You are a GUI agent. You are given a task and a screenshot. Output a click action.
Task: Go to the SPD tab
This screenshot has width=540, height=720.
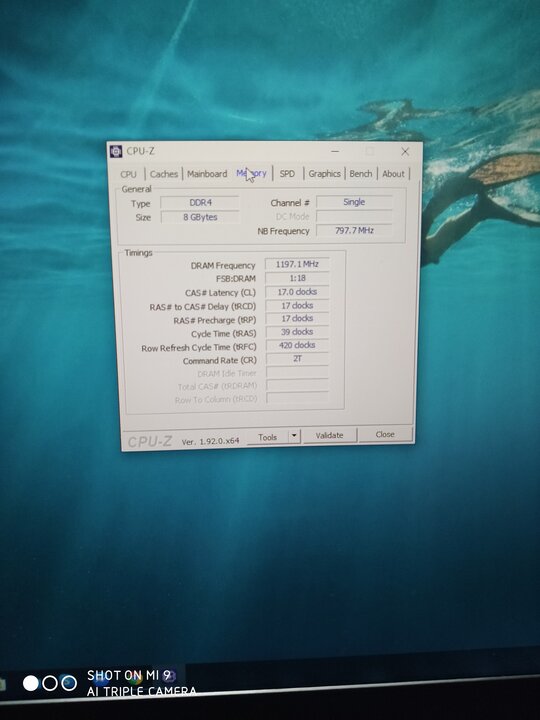tap(287, 174)
